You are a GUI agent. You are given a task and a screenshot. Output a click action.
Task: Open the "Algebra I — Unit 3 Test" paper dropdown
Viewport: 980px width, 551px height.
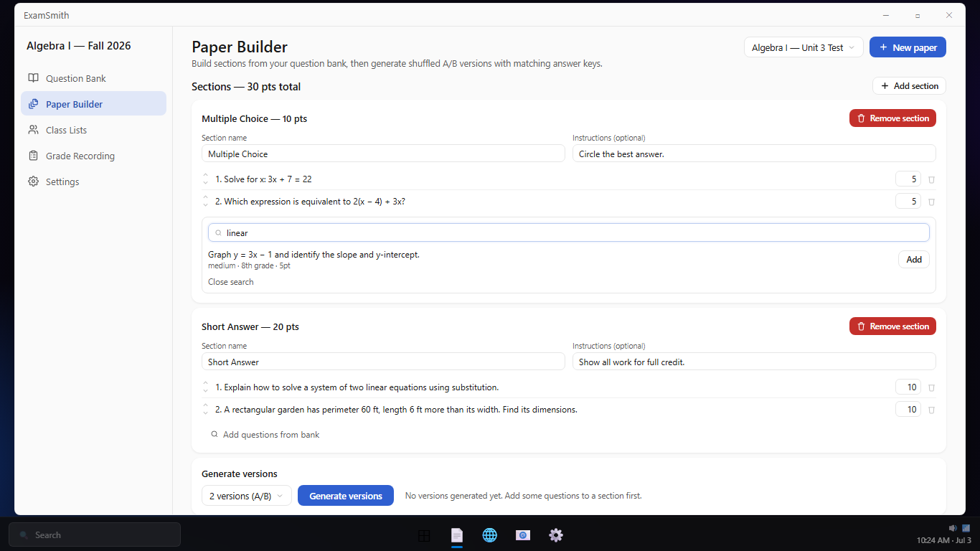pyautogui.click(x=804, y=47)
